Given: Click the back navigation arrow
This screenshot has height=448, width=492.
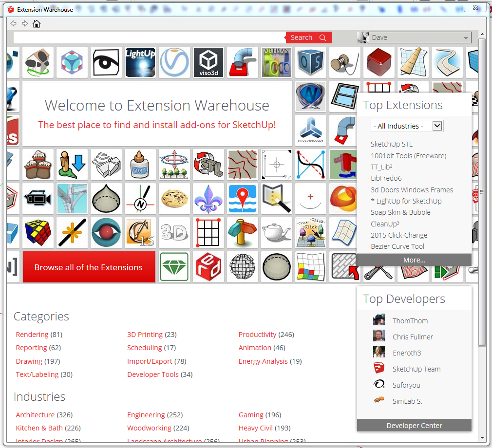Looking at the screenshot, I should click(x=14, y=24).
